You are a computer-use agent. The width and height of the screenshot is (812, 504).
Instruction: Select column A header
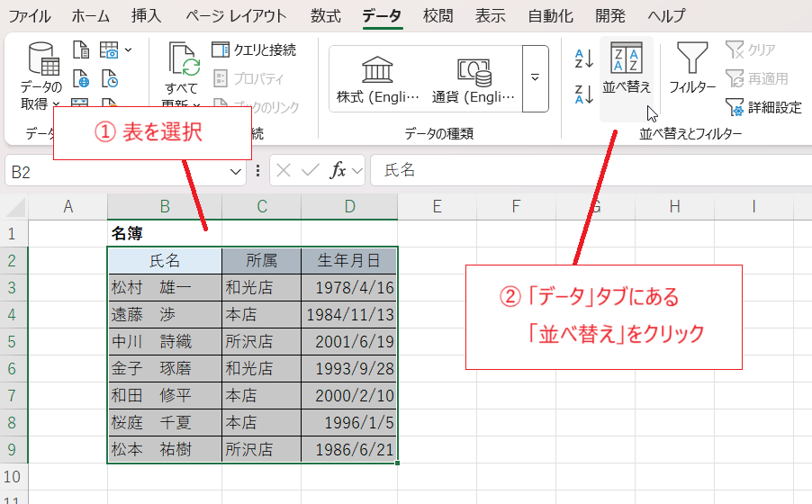[x=68, y=207]
